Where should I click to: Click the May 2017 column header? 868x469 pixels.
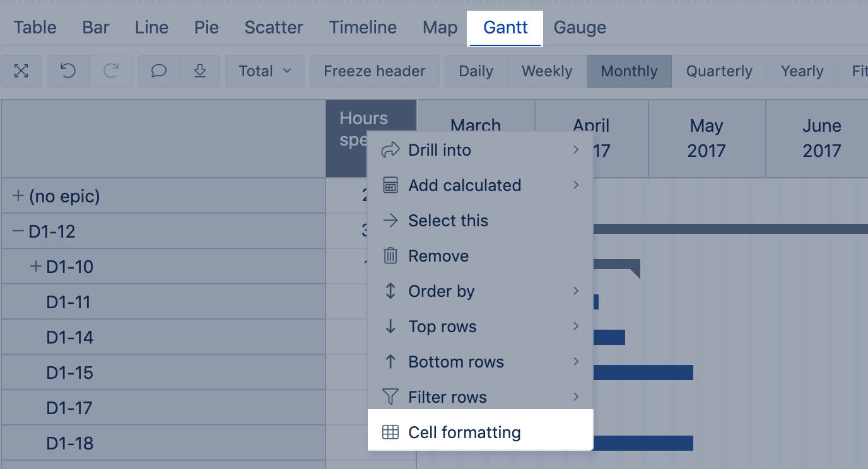click(x=707, y=139)
